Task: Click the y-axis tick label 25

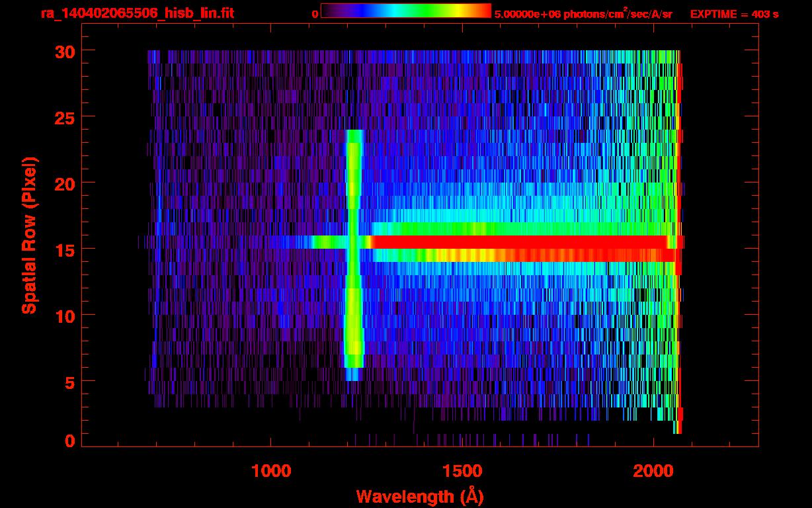Action: coord(63,117)
